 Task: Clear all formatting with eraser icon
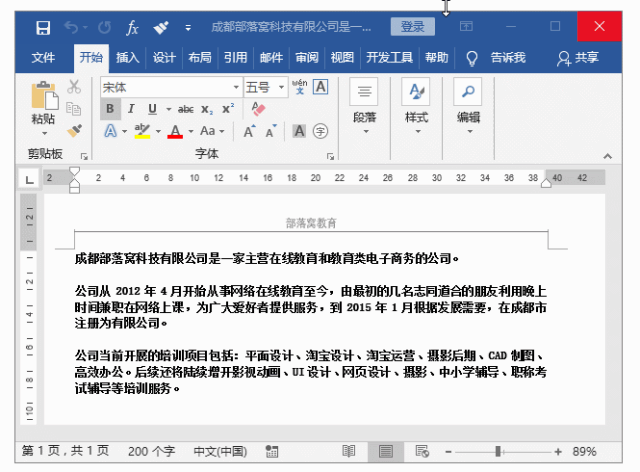click(x=258, y=109)
